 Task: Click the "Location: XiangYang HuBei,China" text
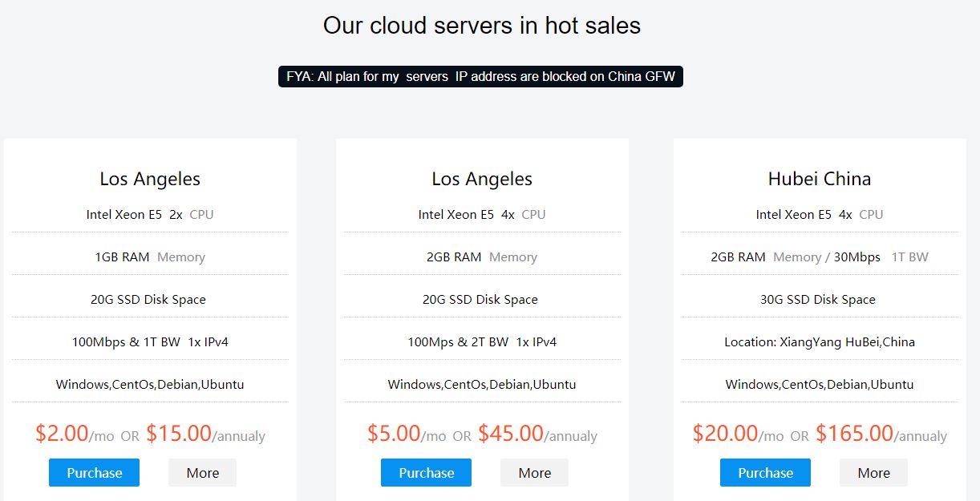[x=819, y=342]
